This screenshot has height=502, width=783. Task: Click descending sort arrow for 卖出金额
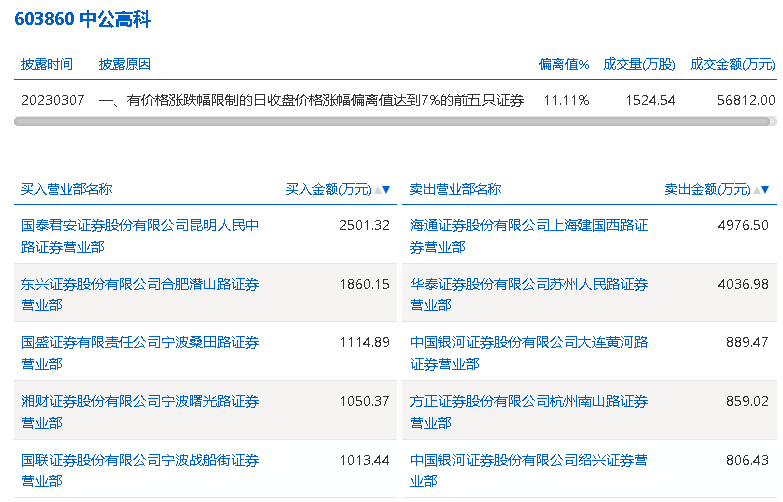pos(765,189)
